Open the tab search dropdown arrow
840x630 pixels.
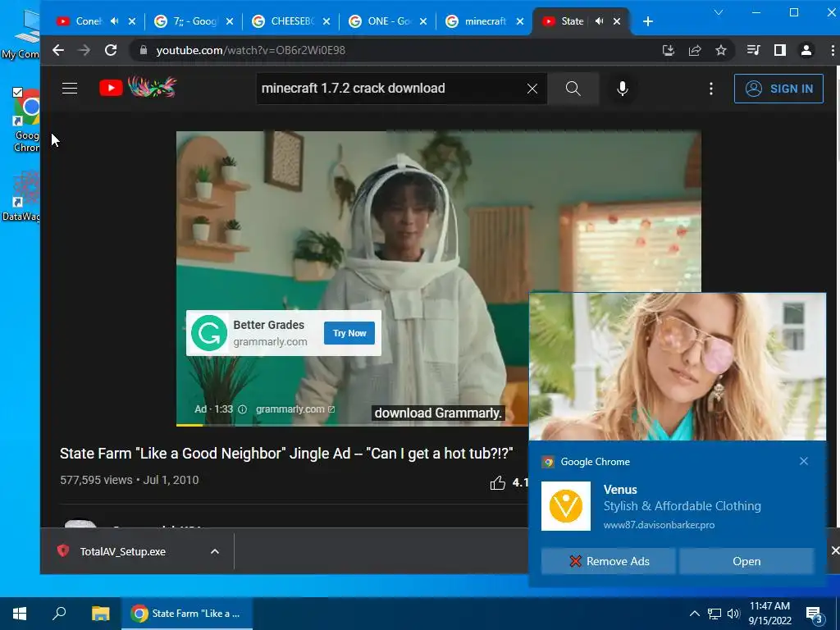coord(719,12)
